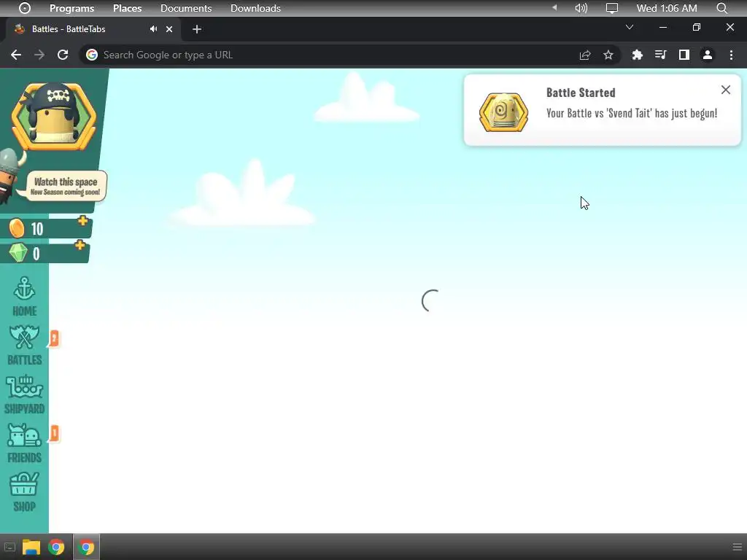Open the Documents menu
This screenshot has width=747, height=560.
(186, 8)
